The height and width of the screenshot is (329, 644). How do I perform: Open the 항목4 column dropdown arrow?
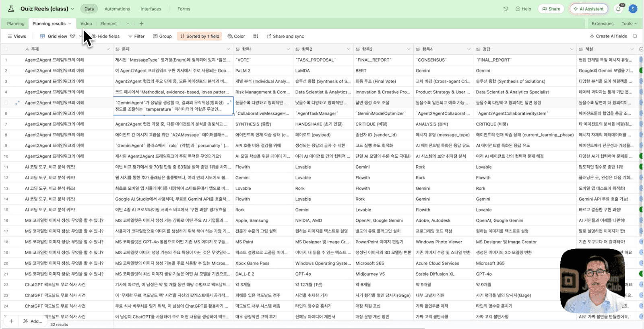469,49
